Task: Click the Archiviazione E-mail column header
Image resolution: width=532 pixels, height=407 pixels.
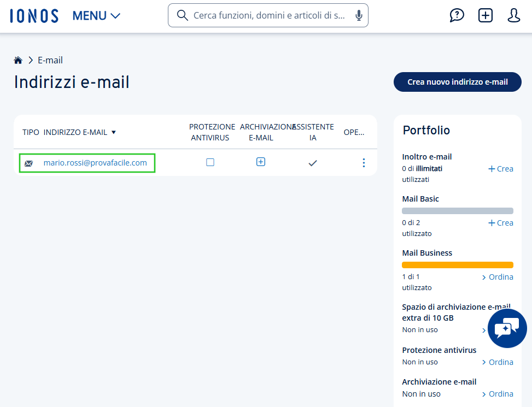Action: [267, 132]
